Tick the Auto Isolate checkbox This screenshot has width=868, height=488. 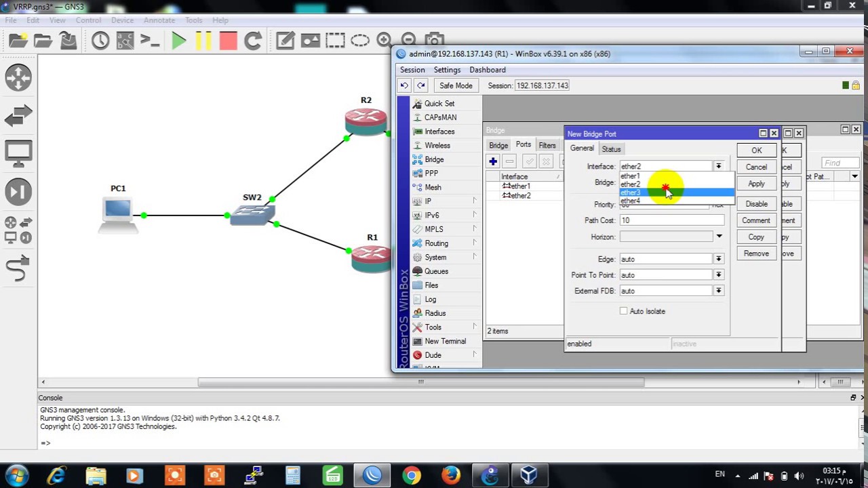(x=624, y=311)
